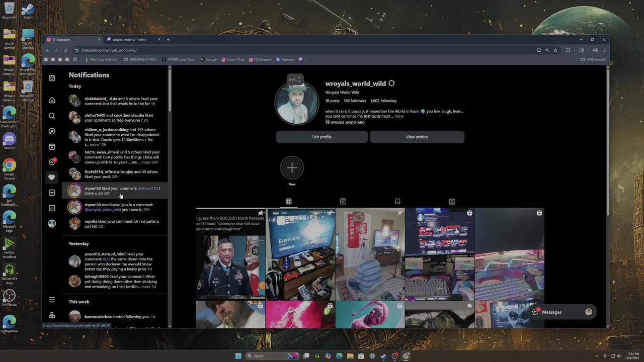Open a new browser tab
The height and width of the screenshot is (362, 644).
168,40
